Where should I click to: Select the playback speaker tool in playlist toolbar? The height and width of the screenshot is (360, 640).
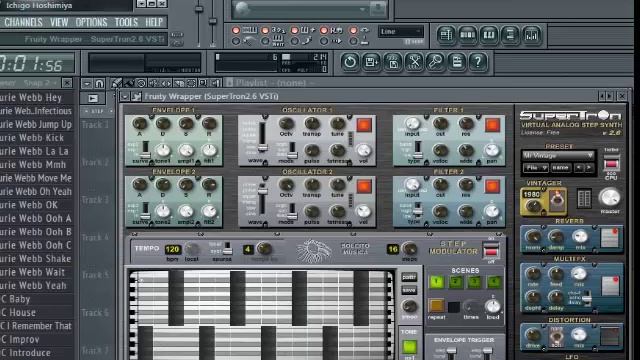(216, 83)
